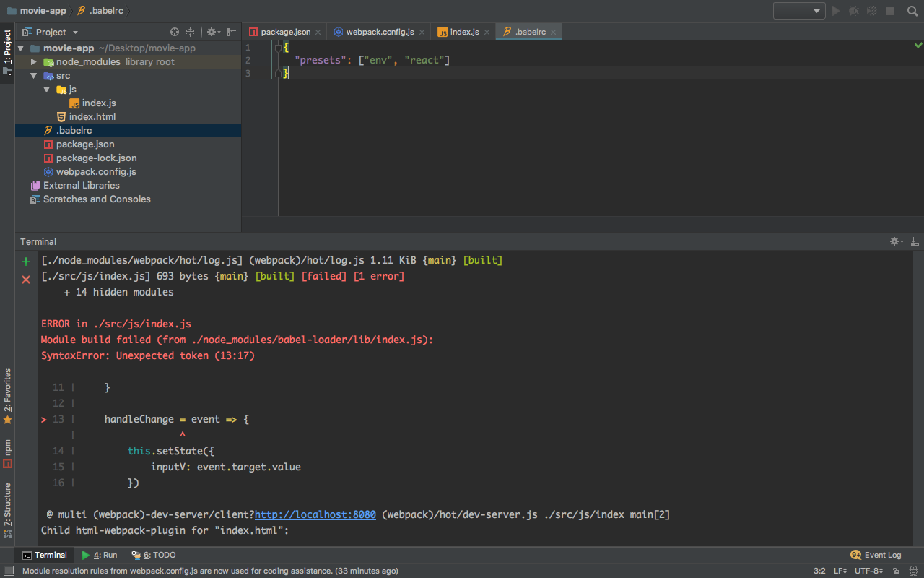The width and height of the screenshot is (924, 578).
Task: Expand the node_modules folder
Action: [33, 62]
